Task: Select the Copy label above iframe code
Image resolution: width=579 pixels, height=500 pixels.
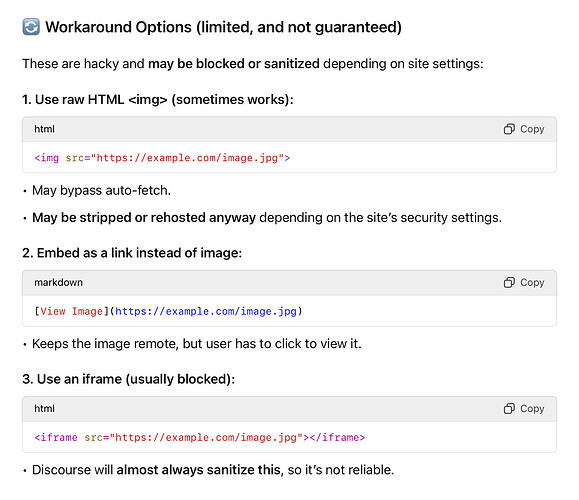Action: pos(532,408)
